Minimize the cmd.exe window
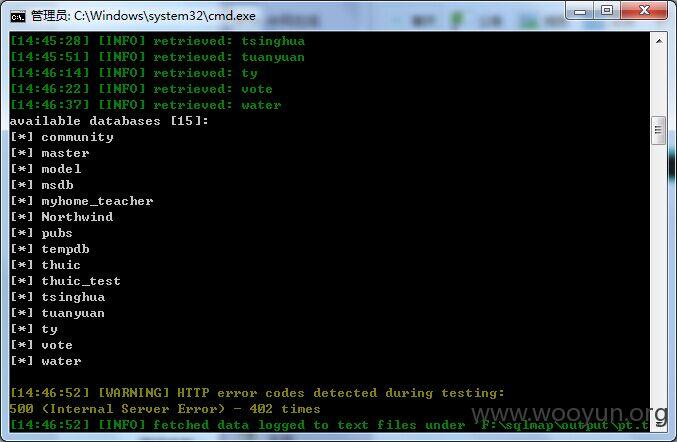The width and height of the screenshot is (677, 442). [x=580, y=10]
